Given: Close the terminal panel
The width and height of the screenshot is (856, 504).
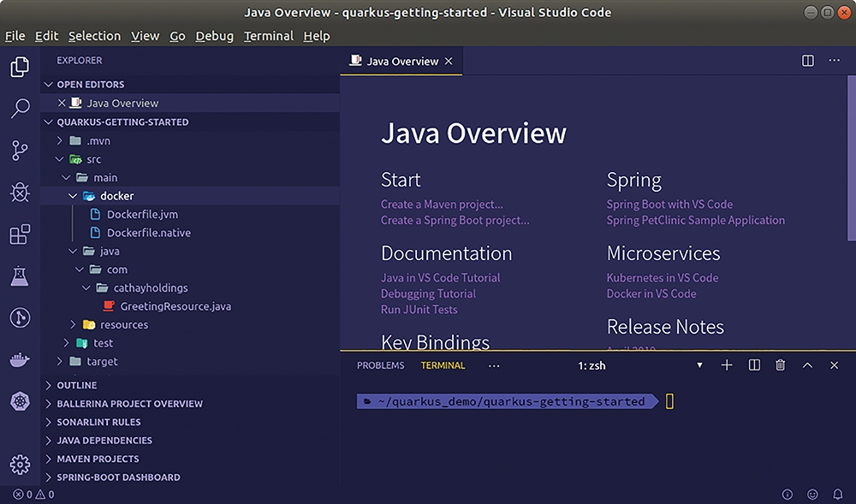Looking at the screenshot, I should [x=834, y=365].
